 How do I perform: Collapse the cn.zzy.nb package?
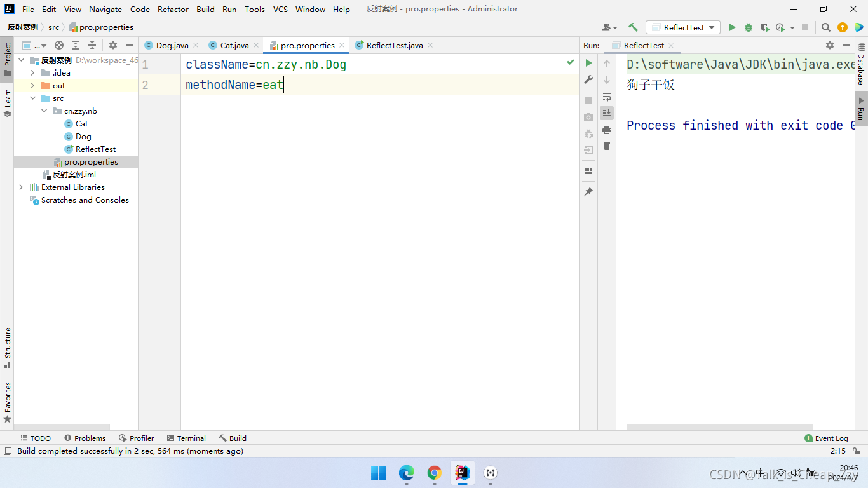tap(44, 111)
